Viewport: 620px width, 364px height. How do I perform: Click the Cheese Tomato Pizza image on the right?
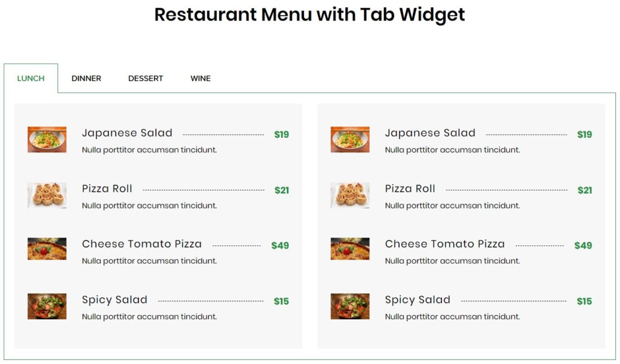(350, 249)
